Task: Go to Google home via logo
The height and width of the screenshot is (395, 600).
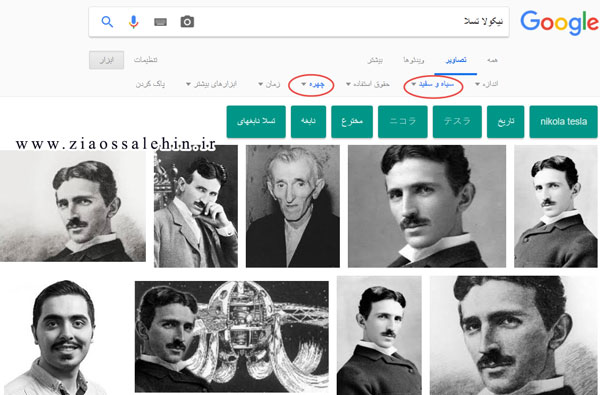Action: [x=559, y=23]
